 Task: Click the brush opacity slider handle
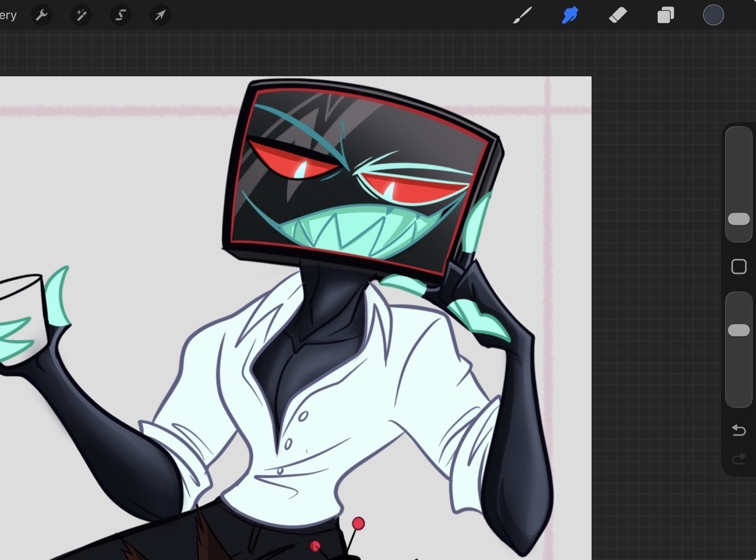(739, 330)
